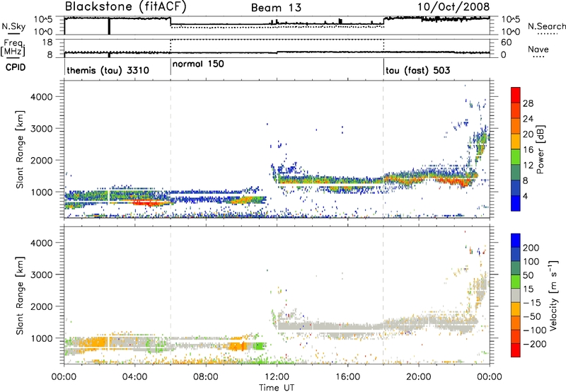Click the '28' tick on power colorbar
566x392 pixels.
528,103
